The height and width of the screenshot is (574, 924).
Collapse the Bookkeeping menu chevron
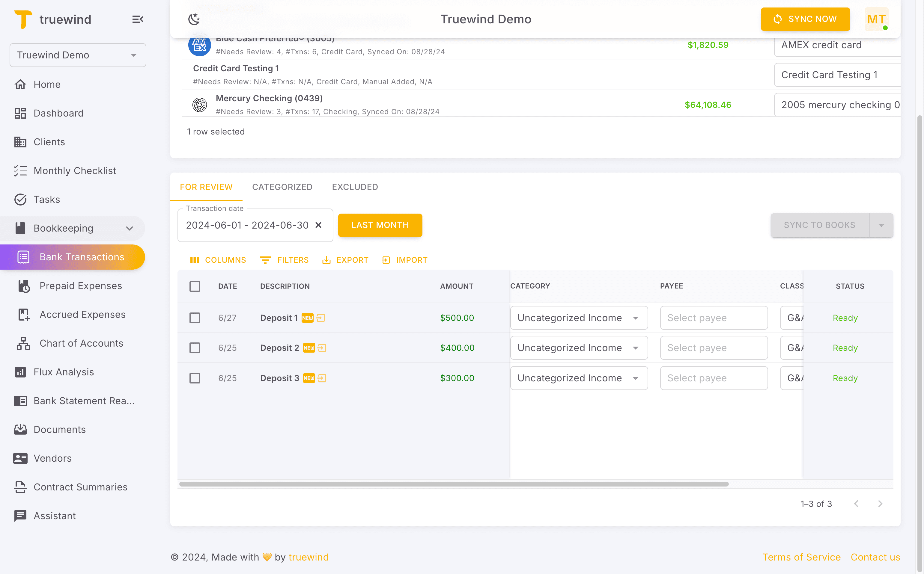[x=129, y=228]
